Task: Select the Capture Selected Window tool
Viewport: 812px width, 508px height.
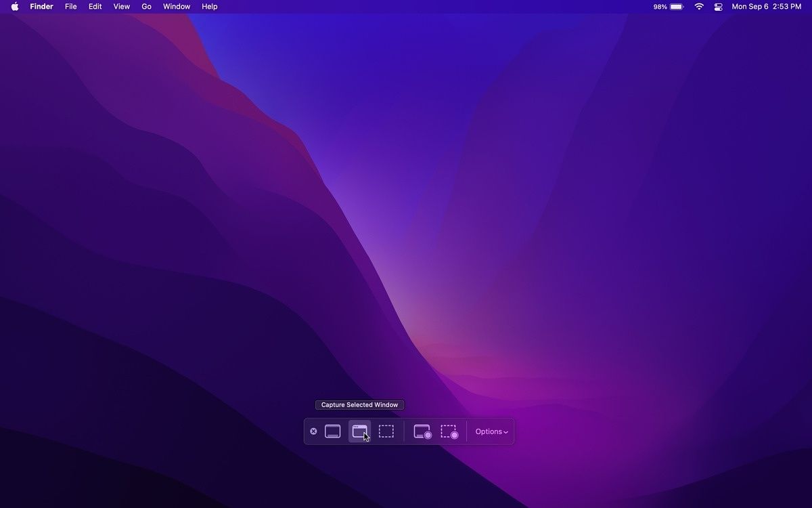Action: (x=359, y=431)
